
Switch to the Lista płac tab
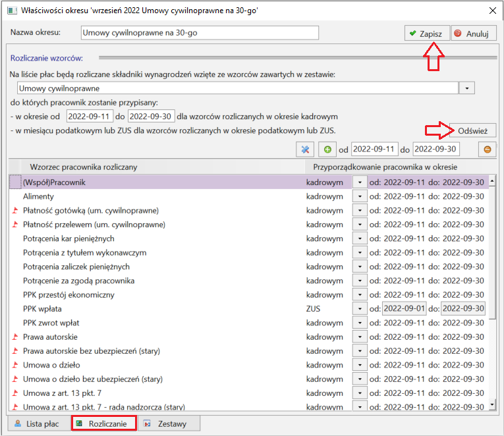39,423
